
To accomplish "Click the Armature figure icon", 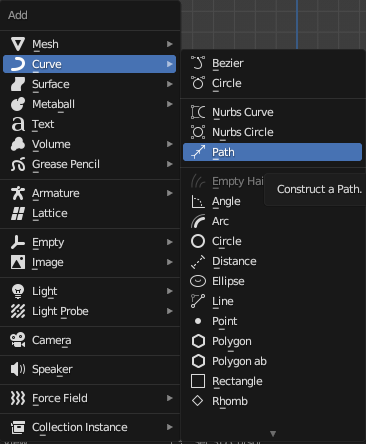I will pos(18,193).
